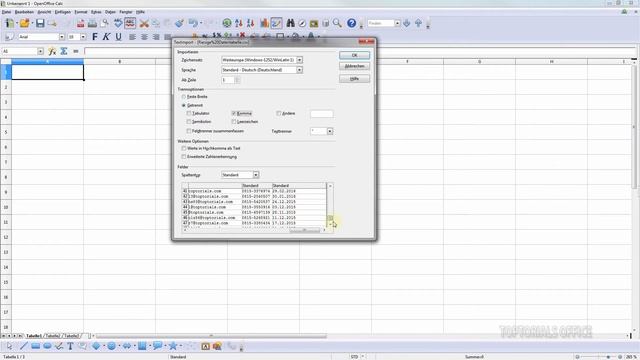The width and height of the screenshot is (640, 360).
Task: Click the Export as PDF icon
Action: point(80,23)
